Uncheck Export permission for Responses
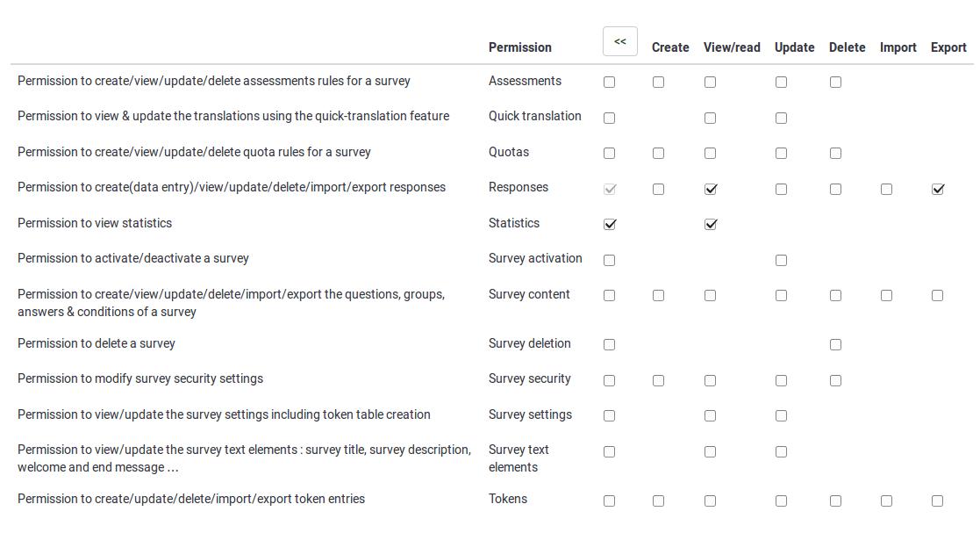The height and width of the screenshot is (533, 980). coord(937,189)
